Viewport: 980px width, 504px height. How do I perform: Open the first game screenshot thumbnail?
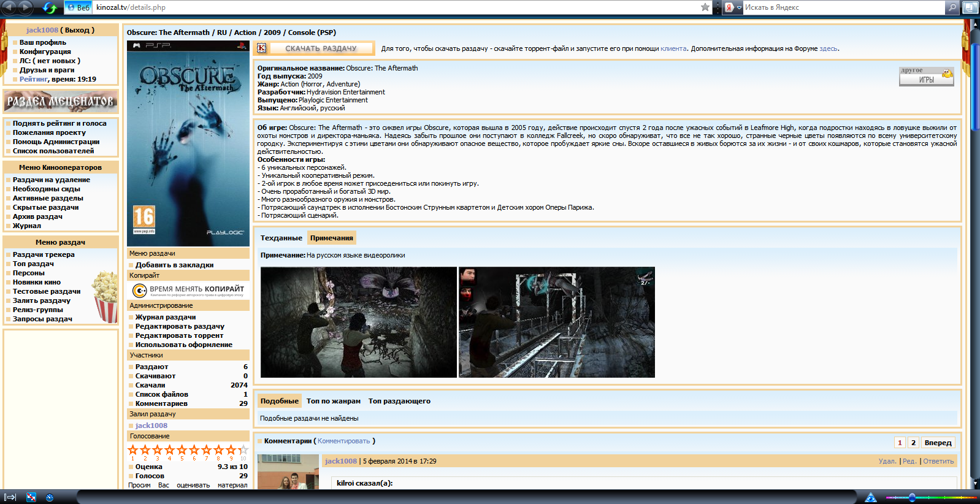pyautogui.click(x=358, y=322)
